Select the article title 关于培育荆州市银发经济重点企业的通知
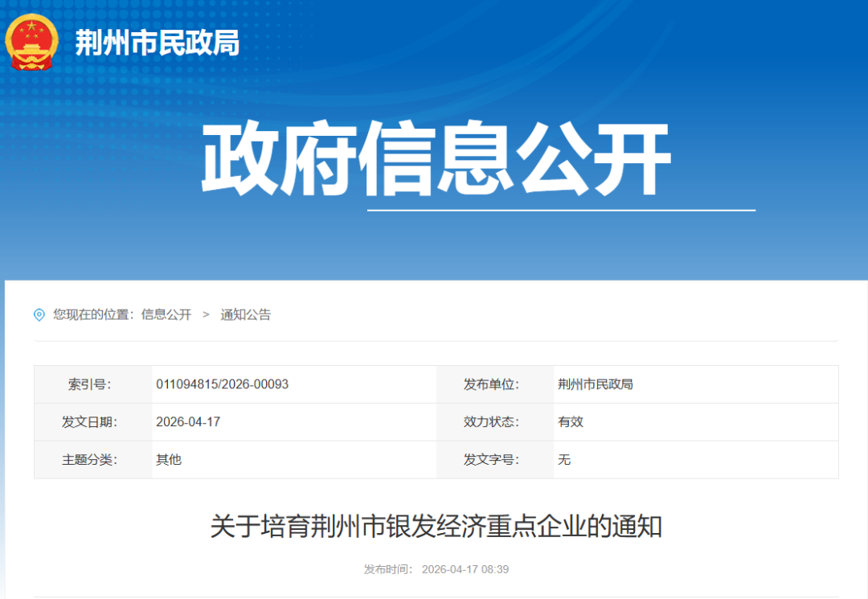Screen dimensions: 868x599 434,526
